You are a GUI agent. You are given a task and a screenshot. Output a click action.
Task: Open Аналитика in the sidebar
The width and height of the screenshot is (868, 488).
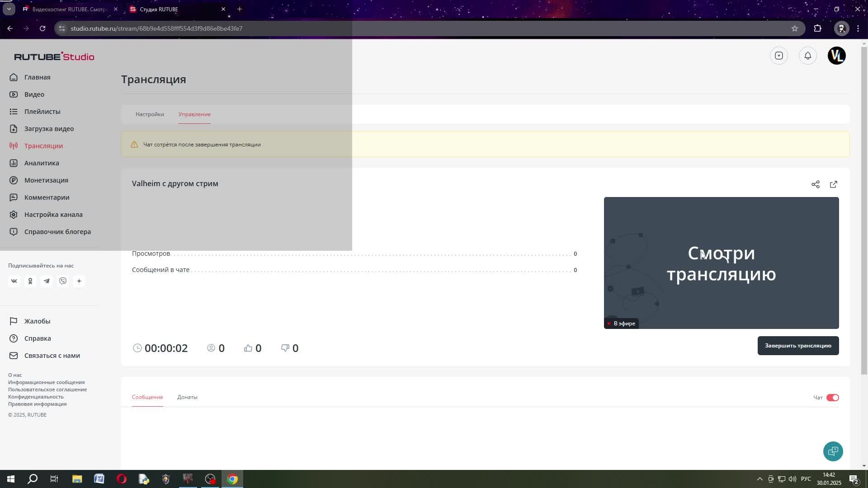[x=42, y=163]
